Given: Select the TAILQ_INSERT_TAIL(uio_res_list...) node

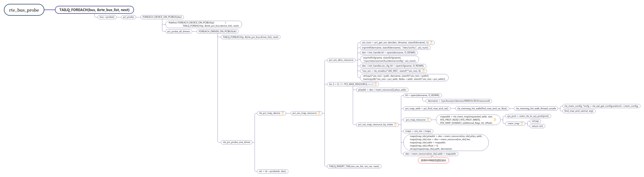Looking at the screenshot, I should 354,166.
